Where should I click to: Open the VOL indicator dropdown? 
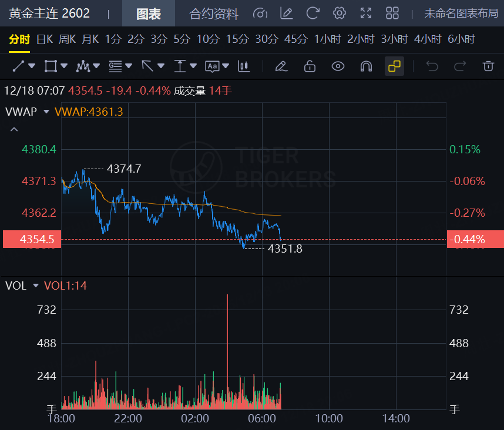[35, 285]
